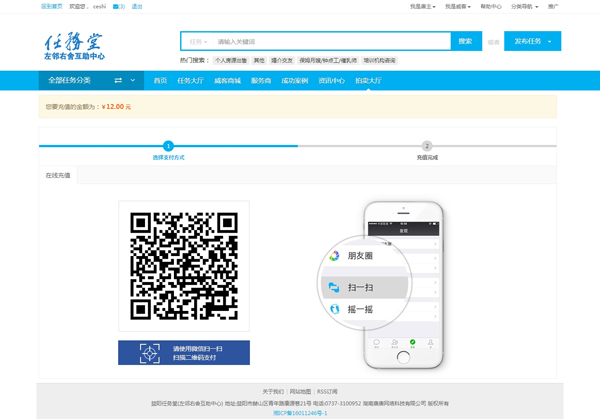Expand the 全部任务分类 chevron
Screen dimensions: 600x419
tap(133, 80)
